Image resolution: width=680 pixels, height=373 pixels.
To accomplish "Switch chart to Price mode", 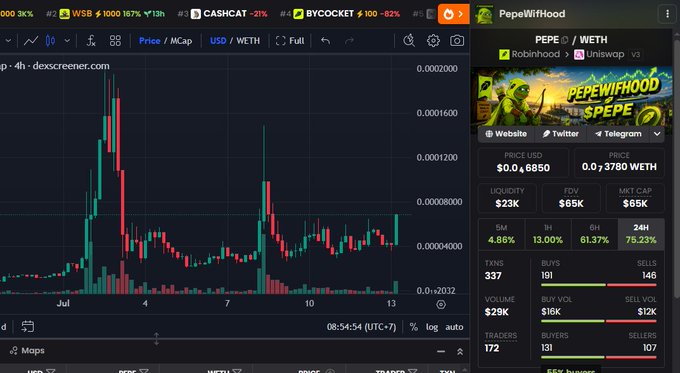I will 150,41.
